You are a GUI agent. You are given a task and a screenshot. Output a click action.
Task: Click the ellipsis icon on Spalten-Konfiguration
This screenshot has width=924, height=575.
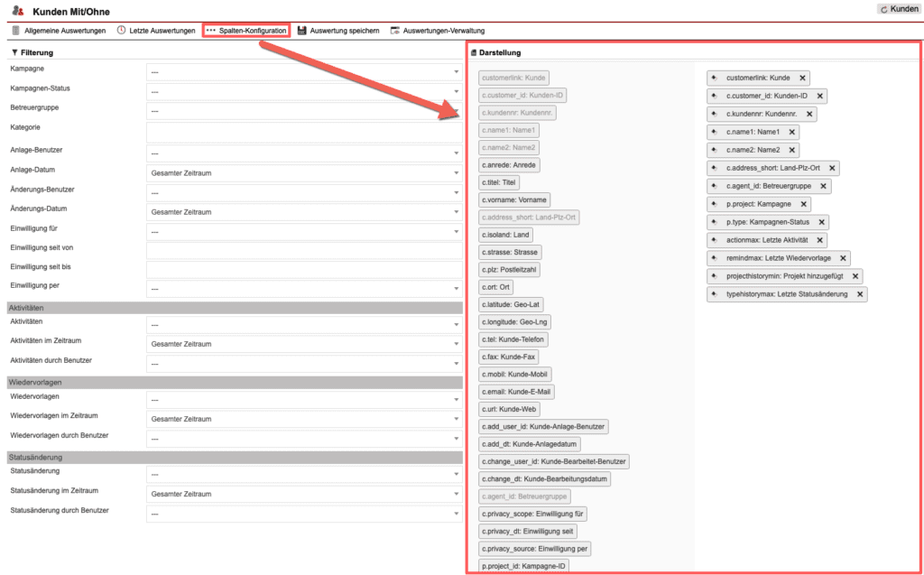[x=211, y=30]
